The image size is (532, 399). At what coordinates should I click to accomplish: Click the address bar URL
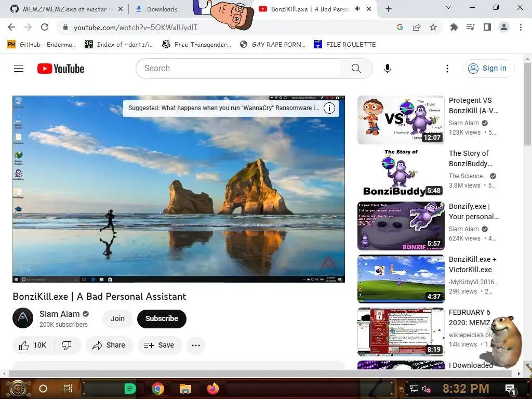(136, 28)
